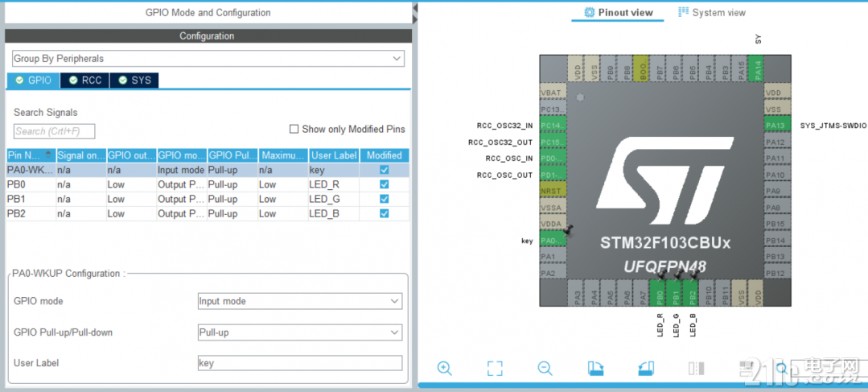The image size is (868, 392).
Task: Toggle Modified checkbox for PB0 row
Action: click(x=385, y=184)
